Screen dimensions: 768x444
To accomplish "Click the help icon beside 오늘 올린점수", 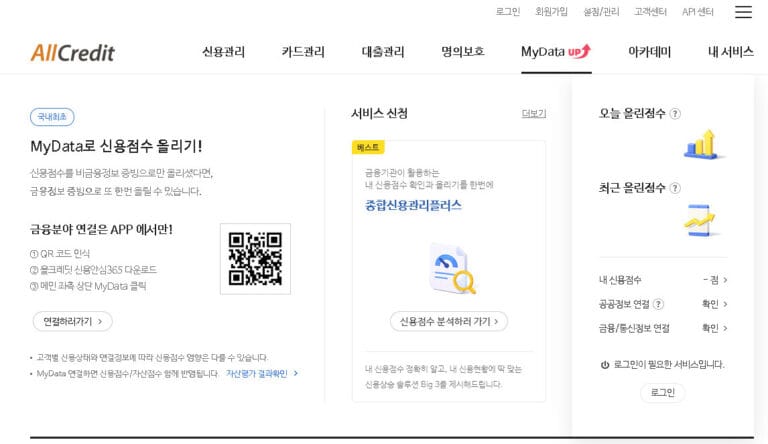I will coord(675,114).
